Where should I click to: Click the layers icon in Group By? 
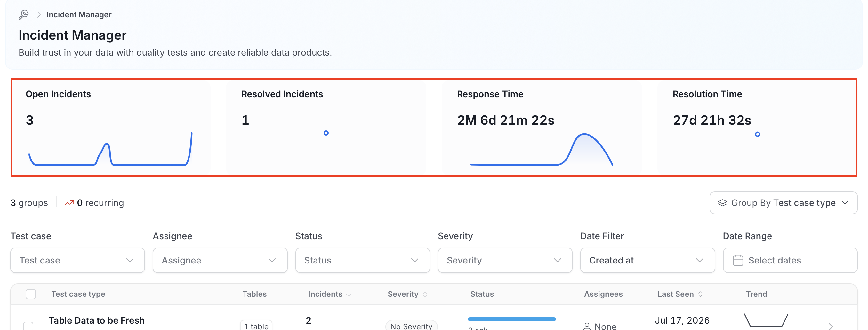click(722, 203)
